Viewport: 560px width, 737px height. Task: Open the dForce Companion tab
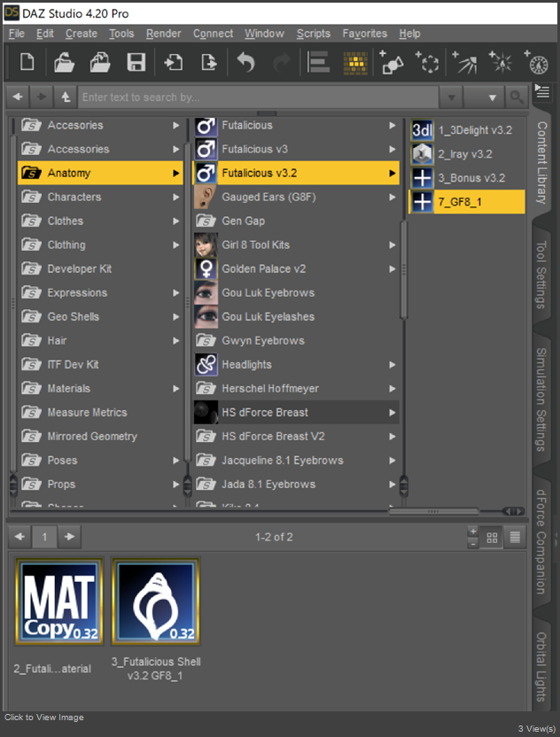(x=541, y=541)
